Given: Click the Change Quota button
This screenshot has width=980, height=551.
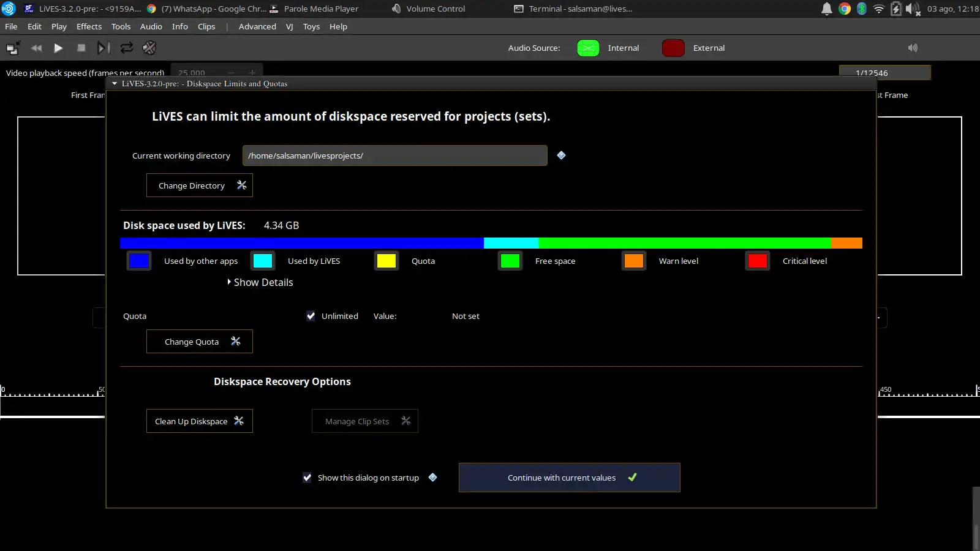Looking at the screenshot, I should [200, 342].
